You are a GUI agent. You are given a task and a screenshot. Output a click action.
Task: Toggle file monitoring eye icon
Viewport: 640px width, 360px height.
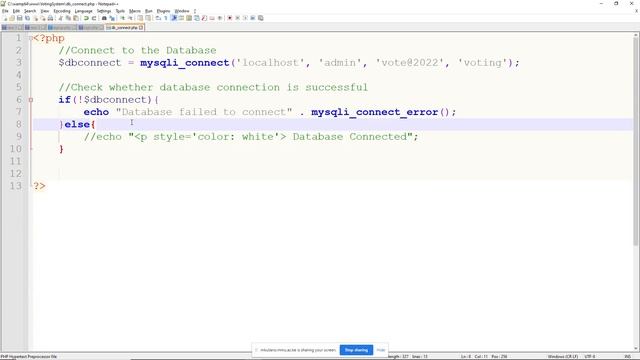pyautogui.click(x=220, y=18)
